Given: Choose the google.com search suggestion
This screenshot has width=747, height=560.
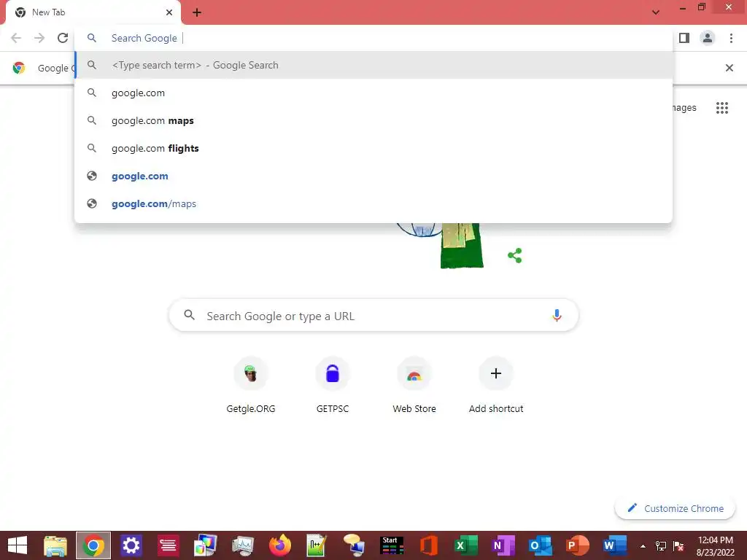Looking at the screenshot, I should (x=373, y=93).
